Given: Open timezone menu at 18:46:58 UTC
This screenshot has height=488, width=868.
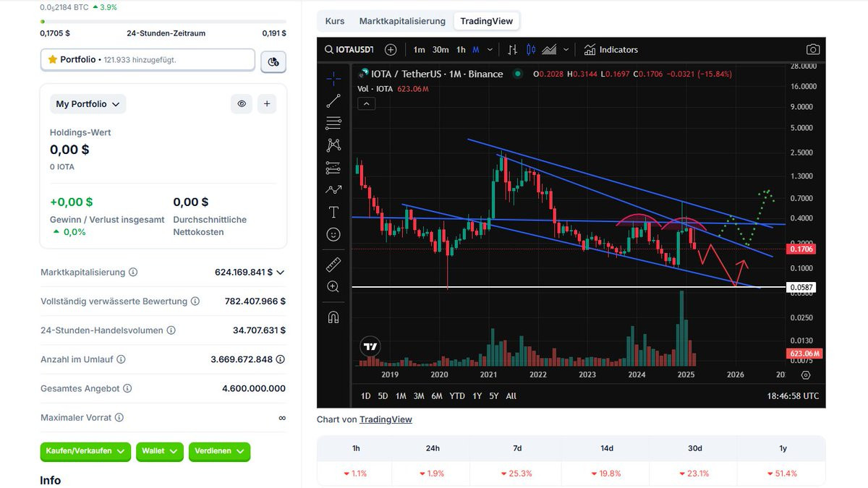Looking at the screenshot, I should click(793, 395).
